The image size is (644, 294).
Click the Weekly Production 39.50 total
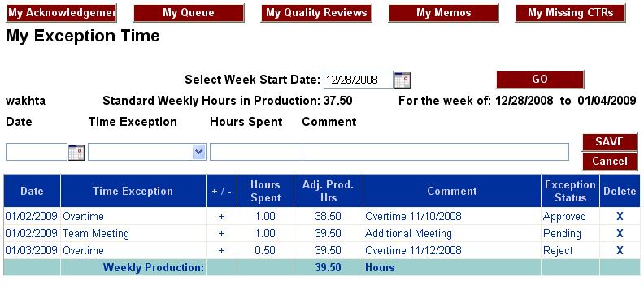click(329, 267)
